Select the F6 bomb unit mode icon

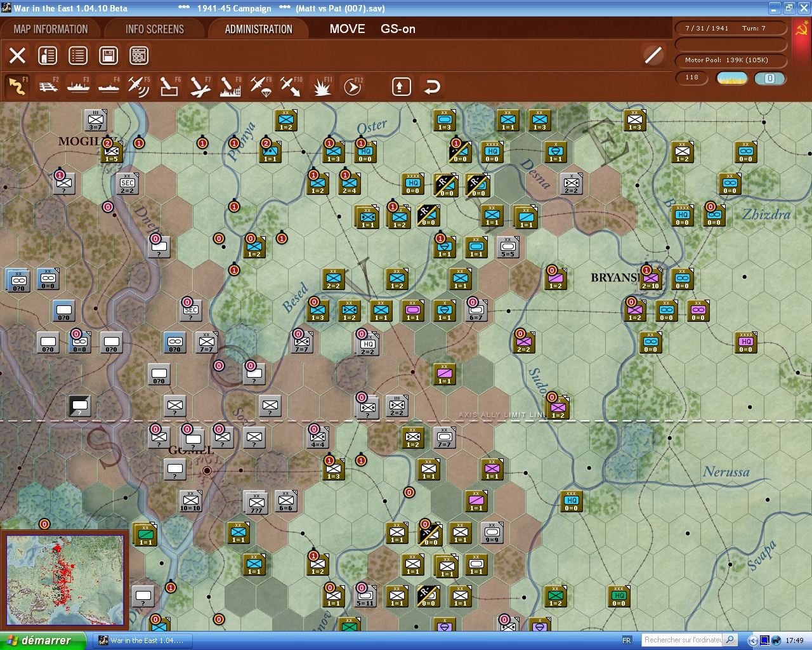pyautogui.click(x=169, y=86)
